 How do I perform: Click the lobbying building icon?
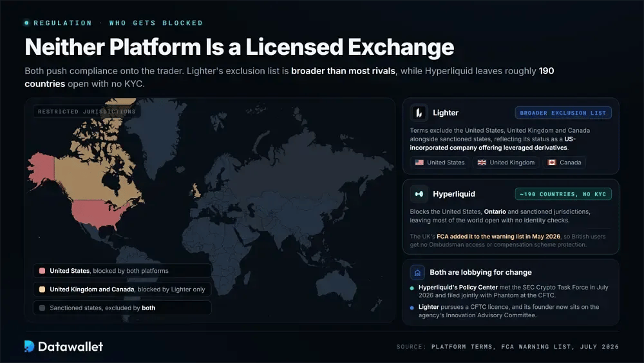pyautogui.click(x=417, y=273)
